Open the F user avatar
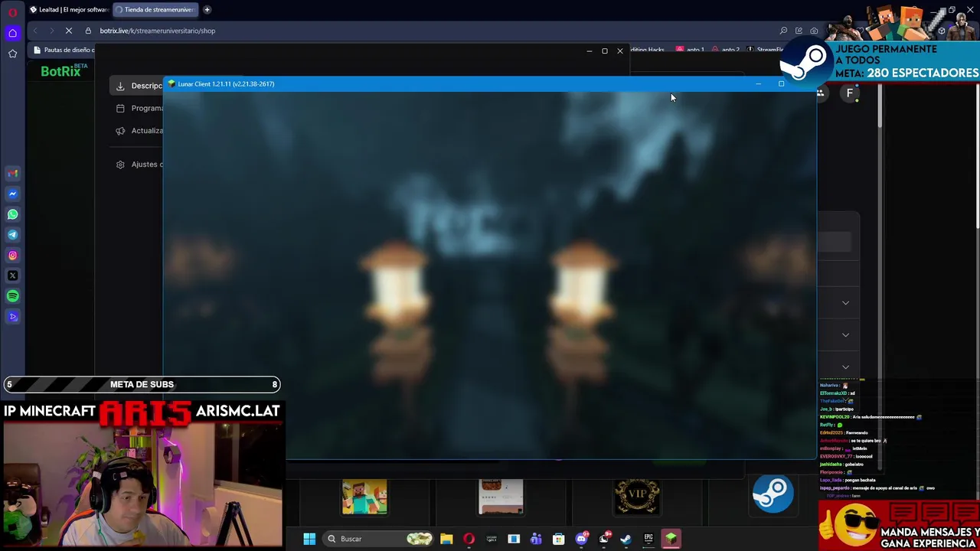The width and height of the screenshot is (980, 551). pos(849,93)
